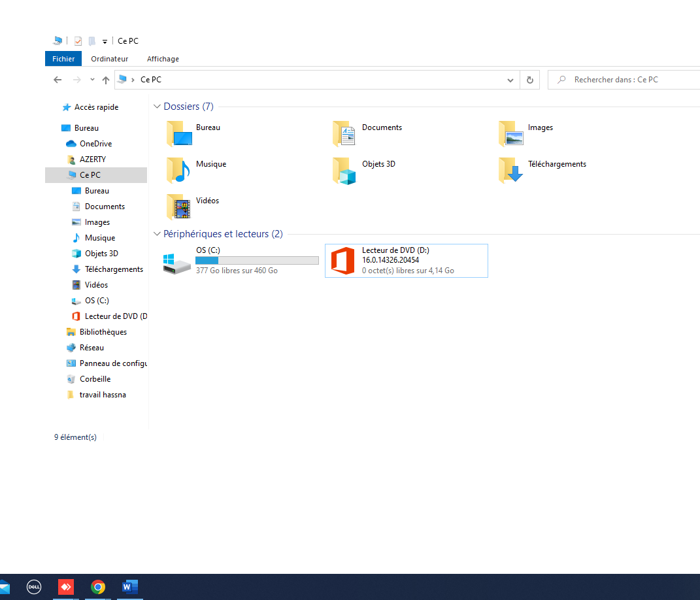Collapse the Périphériques et lecteurs section
The width and height of the screenshot is (700, 600).
point(157,234)
